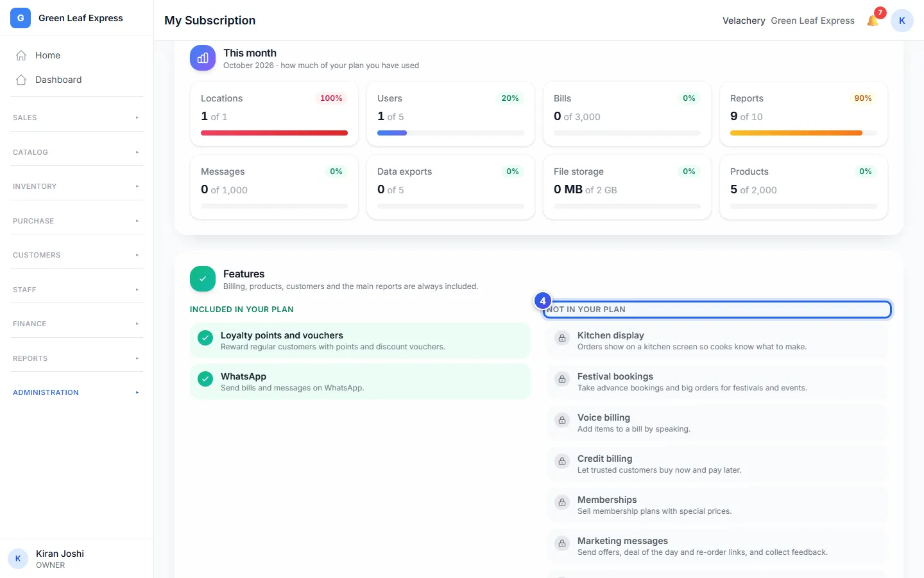Click the Festival bookings lock icon
924x578 pixels.
tap(562, 379)
